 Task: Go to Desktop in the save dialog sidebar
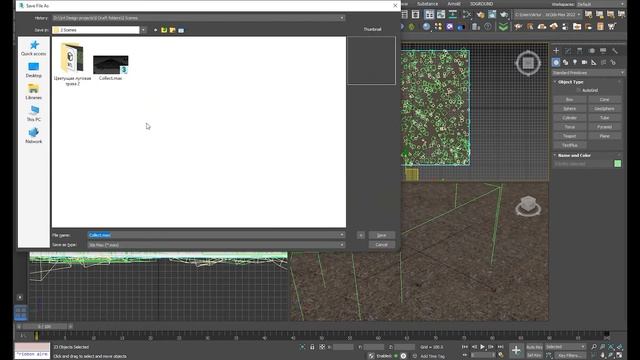click(33, 70)
